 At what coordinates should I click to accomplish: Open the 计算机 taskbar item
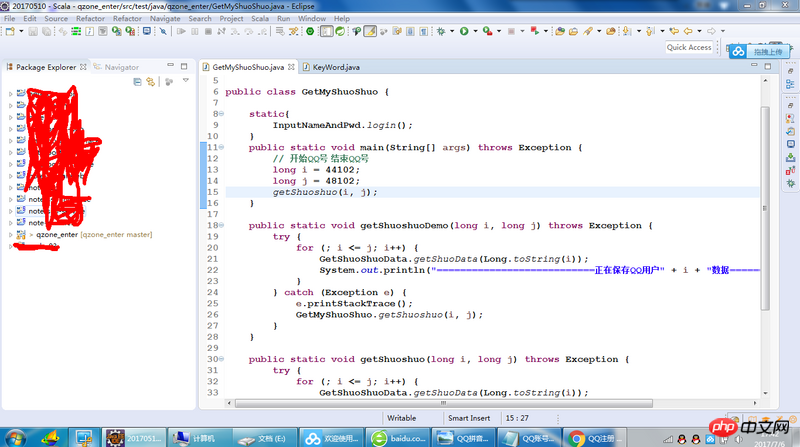(x=199, y=438)
